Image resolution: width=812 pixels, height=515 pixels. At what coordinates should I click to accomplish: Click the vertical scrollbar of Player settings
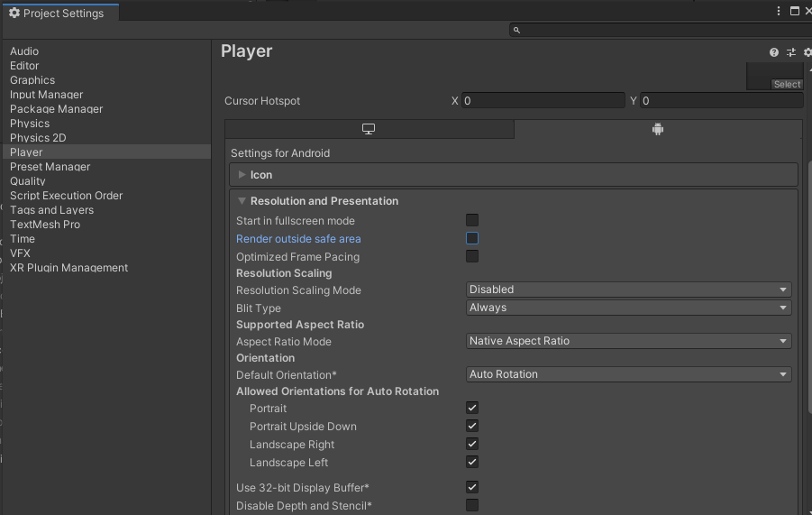pos(809,285)
